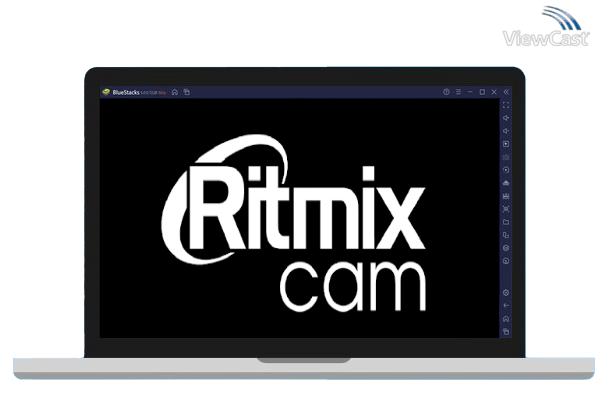Minimize the BlueStacks window

pos(470,92)
